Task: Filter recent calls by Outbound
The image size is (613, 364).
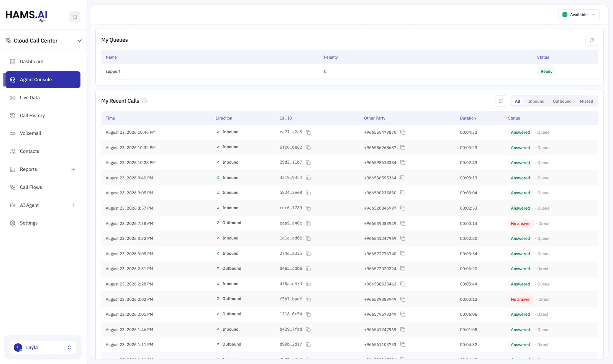Action: 562,101
